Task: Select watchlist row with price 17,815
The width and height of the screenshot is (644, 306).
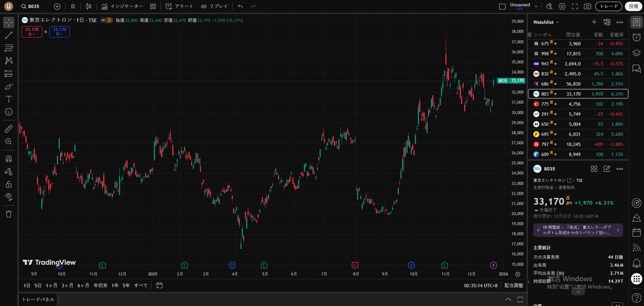Action: tap(578, 54)
